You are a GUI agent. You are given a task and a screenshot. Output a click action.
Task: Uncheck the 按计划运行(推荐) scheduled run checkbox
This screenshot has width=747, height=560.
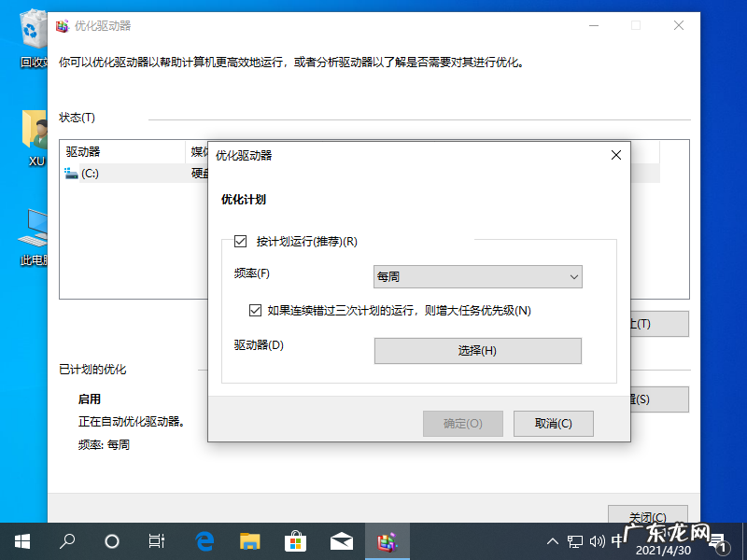coord(240,241)
